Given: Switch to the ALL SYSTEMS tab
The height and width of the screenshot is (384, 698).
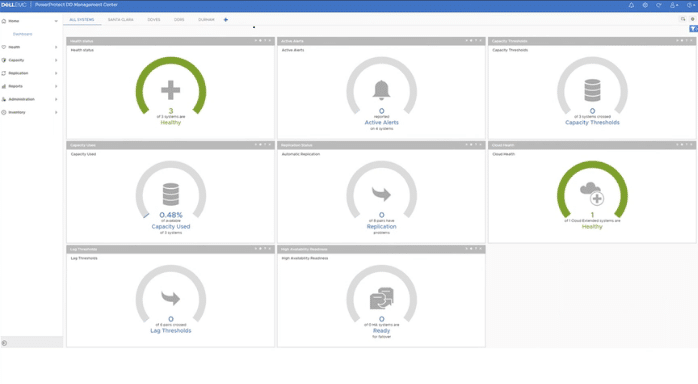Looking at the screenshot, I should click(x=82, y=20).
